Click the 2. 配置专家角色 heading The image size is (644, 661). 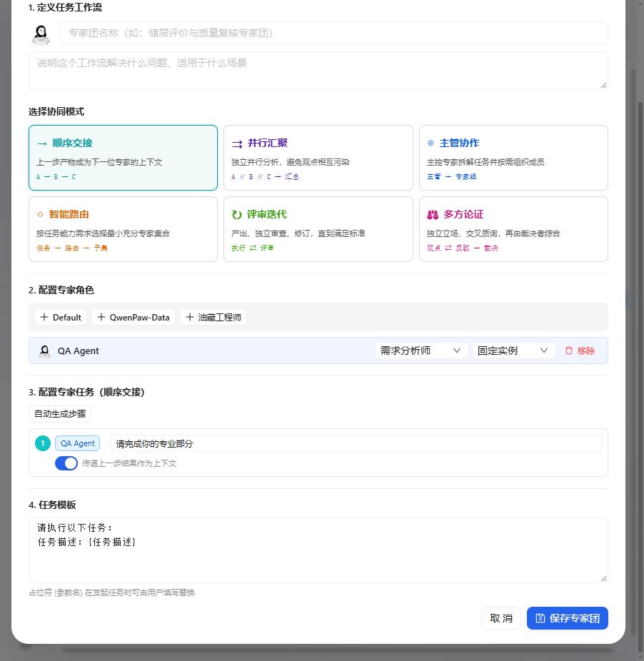61,290
